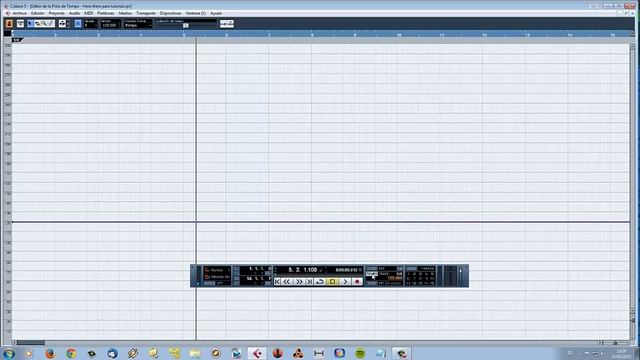Select the Eraser tool in toolbar
Image resolution: width=640 pixels, height=360 pixels.
pyautogui.click(x=38, y=24)
